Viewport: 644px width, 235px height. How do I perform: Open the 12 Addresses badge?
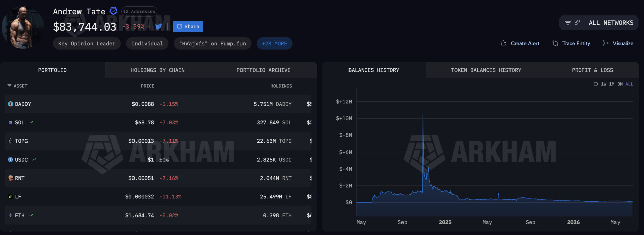coord(139,11)
